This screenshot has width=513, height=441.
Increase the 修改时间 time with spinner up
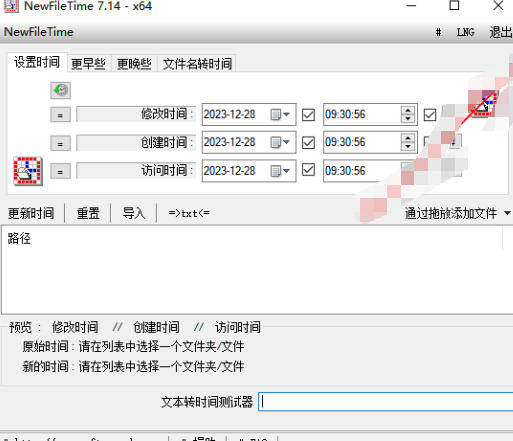408,110
